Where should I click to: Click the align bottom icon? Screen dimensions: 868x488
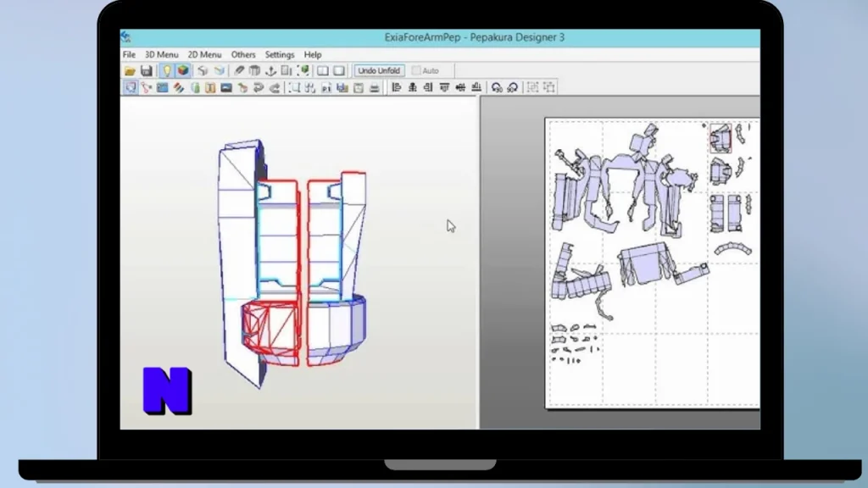pos(476,87)
